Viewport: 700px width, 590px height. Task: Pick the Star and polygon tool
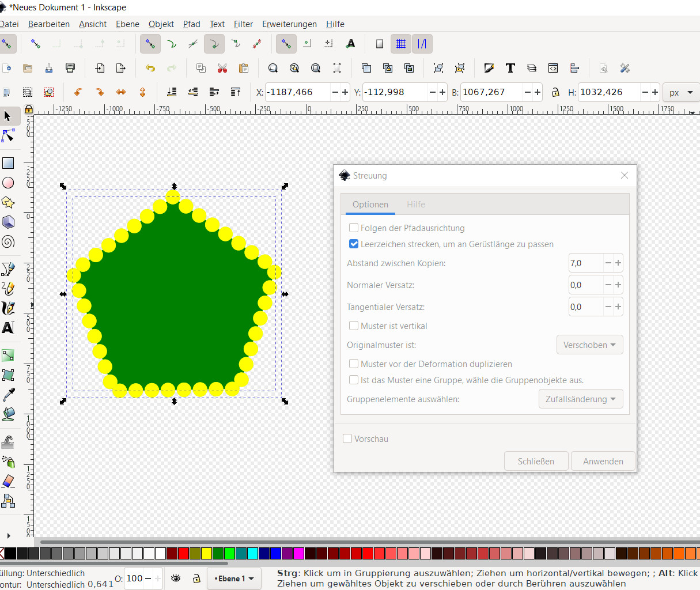pyautogui.click(x=8, y=202)
